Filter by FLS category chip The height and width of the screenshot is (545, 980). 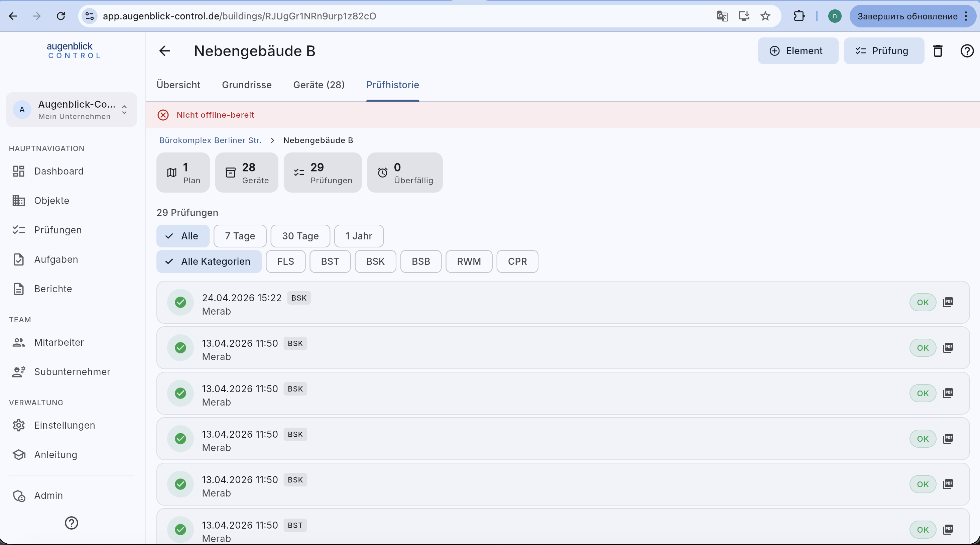click(x=286, y=261)
